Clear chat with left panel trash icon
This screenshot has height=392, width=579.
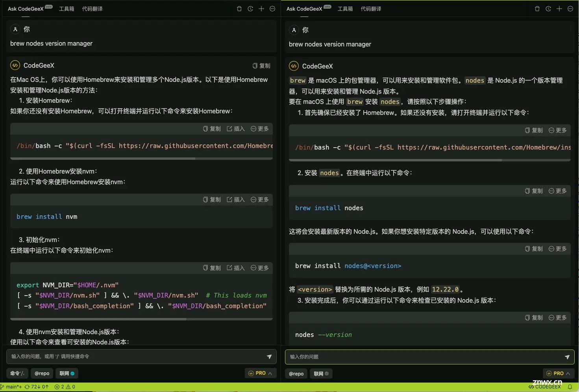pyautogui.click(x=239, y=9)
